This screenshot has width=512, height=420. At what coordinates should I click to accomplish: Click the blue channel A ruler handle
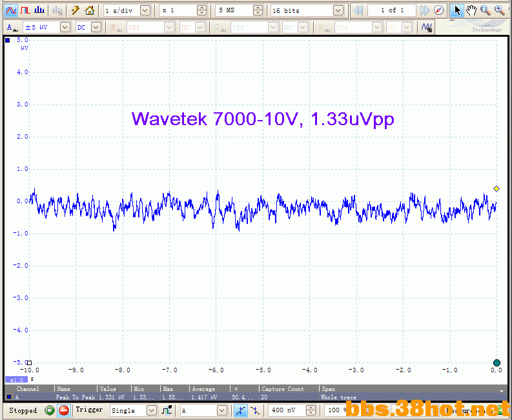point(7,40)
